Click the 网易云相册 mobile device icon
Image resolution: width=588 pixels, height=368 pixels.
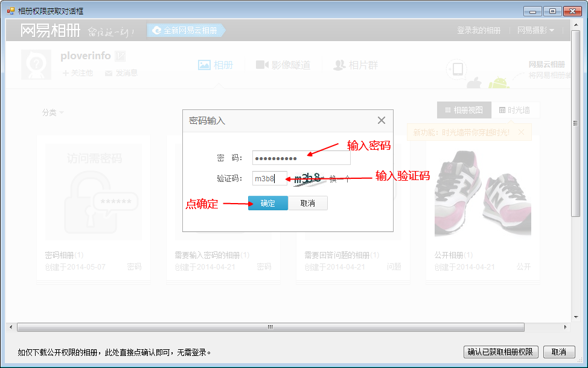458,69
